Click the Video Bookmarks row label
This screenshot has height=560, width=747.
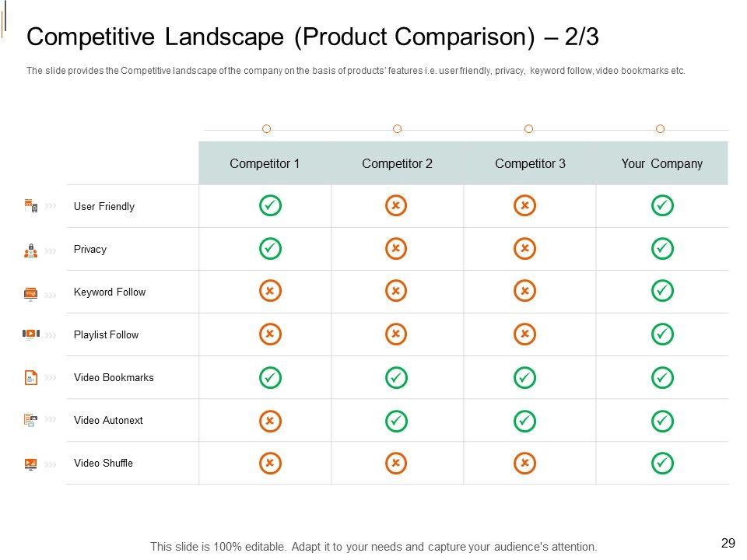tap(114, 378)
